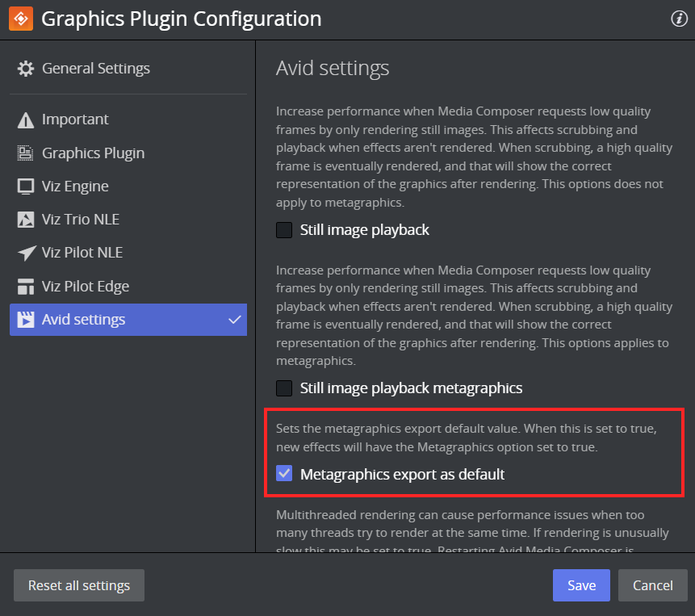The width and height of the screenshot is (695, 616).
Task: Select the Viz Pilot Edge section
Action: pos(85,287)
